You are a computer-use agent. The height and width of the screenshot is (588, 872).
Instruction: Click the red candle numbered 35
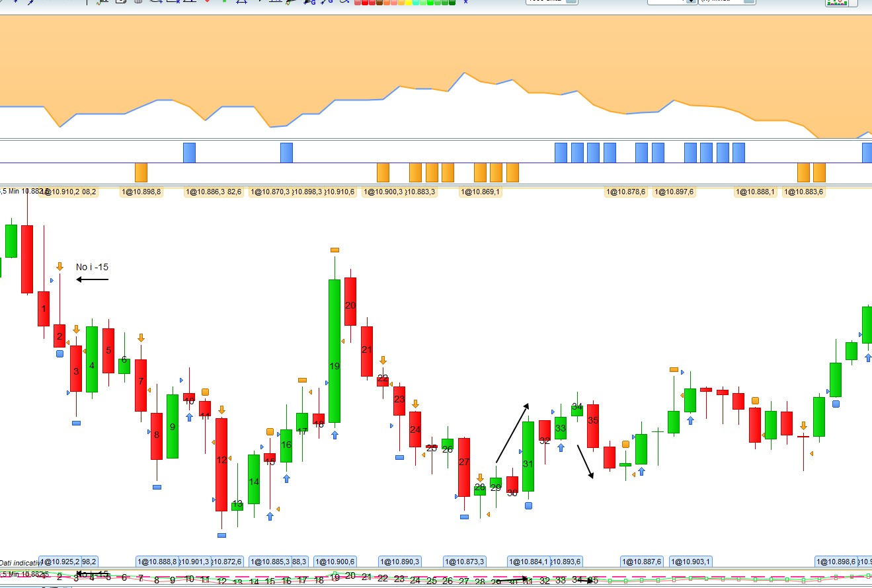[593, 426]
